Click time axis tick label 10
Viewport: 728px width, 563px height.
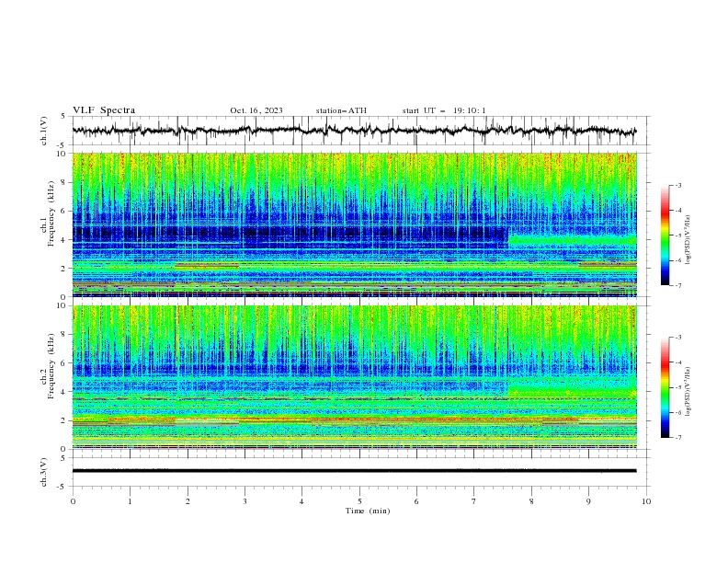click(x=646, y=501)
